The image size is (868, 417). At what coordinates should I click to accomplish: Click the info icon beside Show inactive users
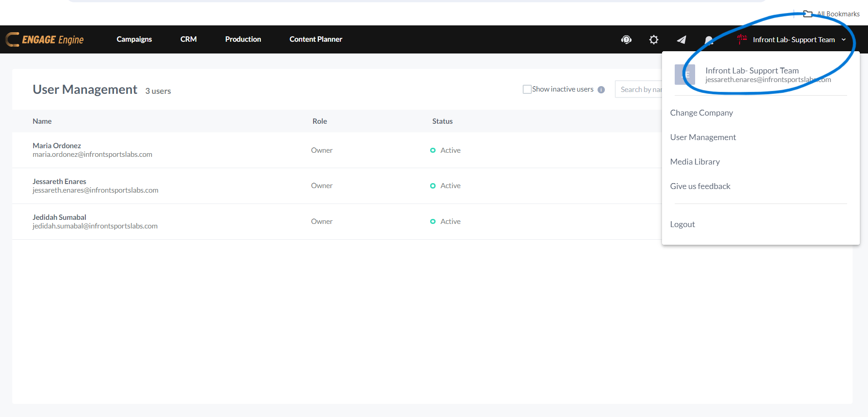(601, 90)
